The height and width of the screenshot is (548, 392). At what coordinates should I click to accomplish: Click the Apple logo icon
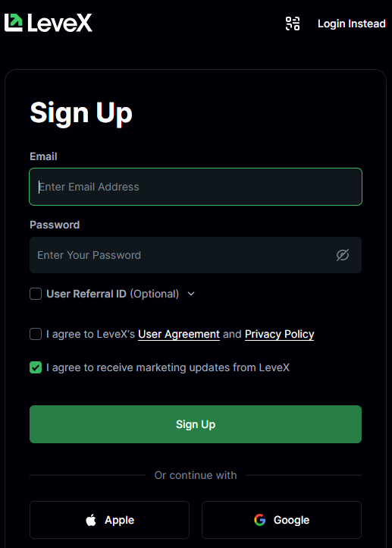click(91, 520)
